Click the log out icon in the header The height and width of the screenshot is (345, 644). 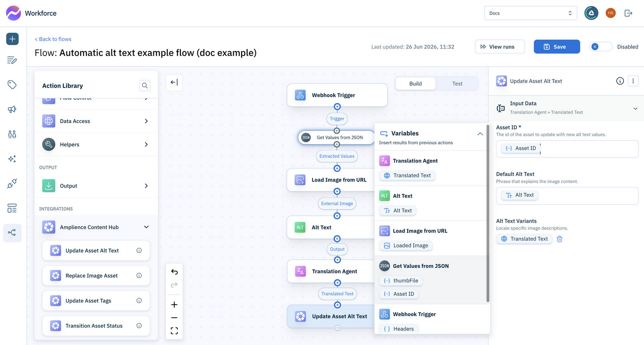click(628, 13)
